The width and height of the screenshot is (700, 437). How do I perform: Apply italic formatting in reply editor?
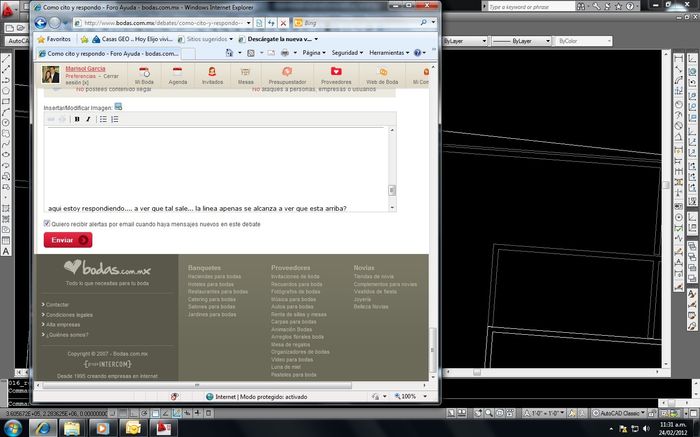[88, 119]
